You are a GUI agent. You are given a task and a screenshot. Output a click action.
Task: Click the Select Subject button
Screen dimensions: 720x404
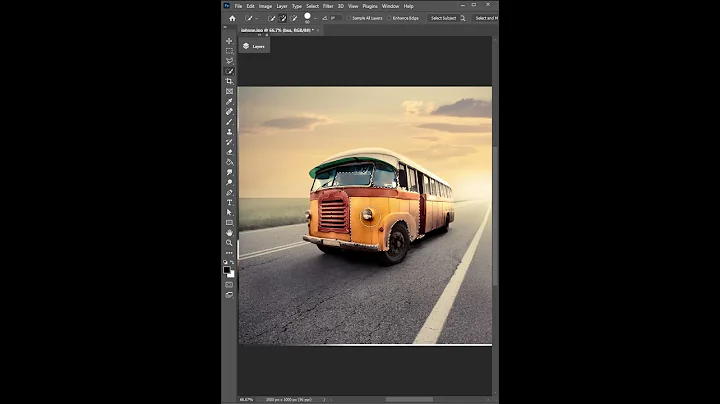tap(443, 18)
